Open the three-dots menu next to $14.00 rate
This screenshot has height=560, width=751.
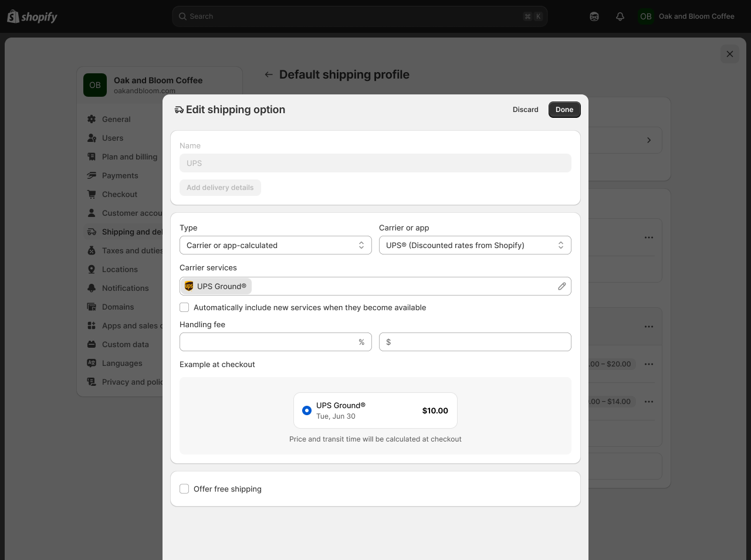pyautogui.click(x=649, y=402)
